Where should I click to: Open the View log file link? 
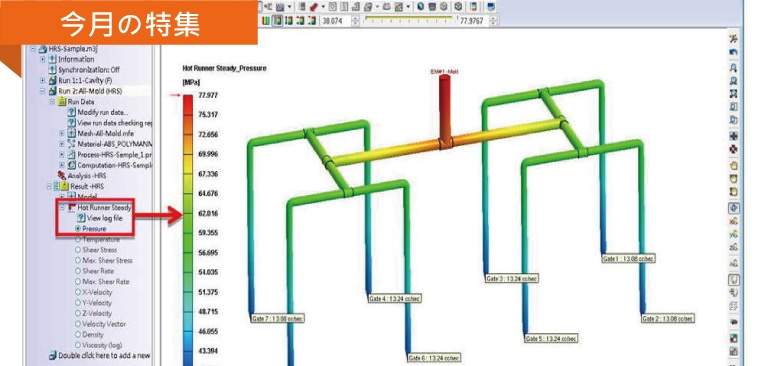[104, 218]
